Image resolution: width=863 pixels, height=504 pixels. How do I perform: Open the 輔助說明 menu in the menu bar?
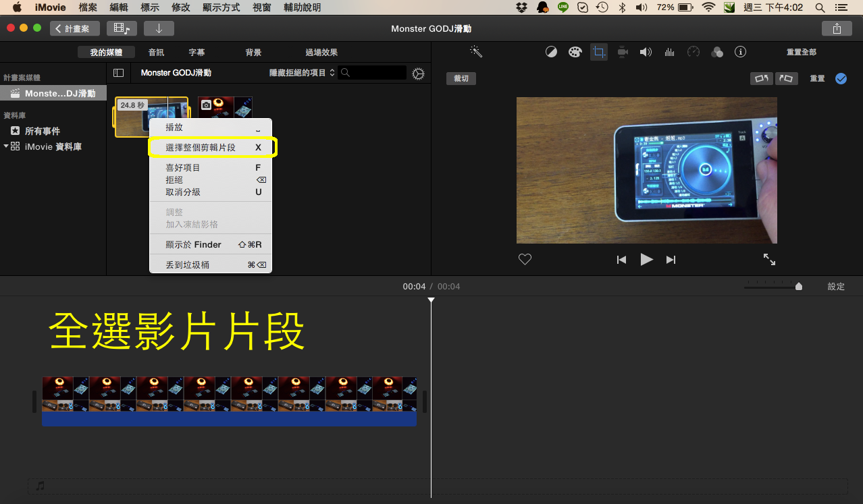[x=303, y=7]
